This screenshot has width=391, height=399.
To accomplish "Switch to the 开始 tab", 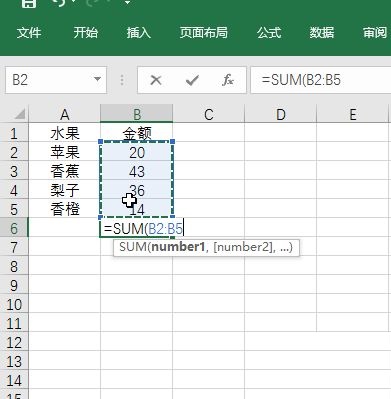I will click(86, 33).
